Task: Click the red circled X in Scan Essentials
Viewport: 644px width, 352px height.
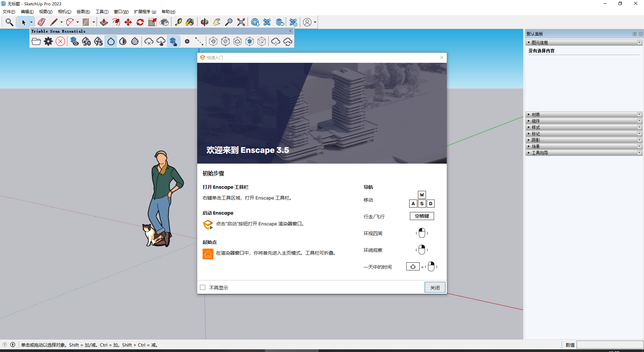Action: tap(60, 42)
